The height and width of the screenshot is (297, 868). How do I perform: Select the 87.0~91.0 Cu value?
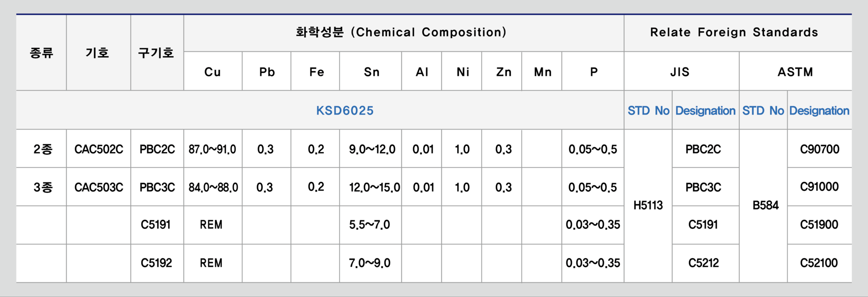212,149
